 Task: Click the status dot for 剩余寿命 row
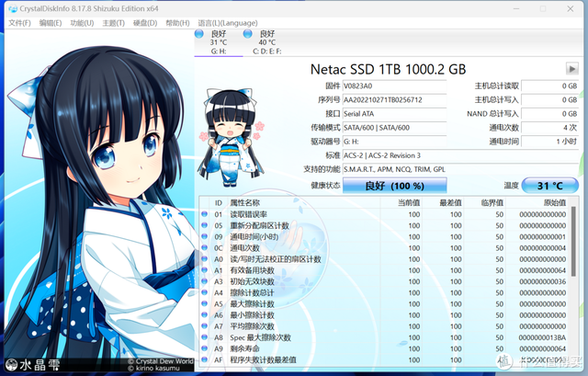pyautogui.click(x=204, y=348)
